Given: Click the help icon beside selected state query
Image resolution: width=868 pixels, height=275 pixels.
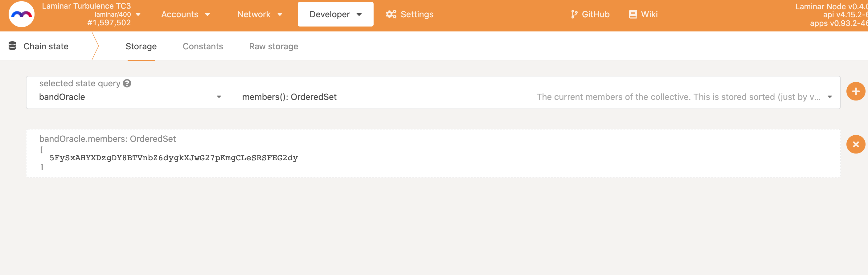Looking at the screenshot, I should 127,83.
